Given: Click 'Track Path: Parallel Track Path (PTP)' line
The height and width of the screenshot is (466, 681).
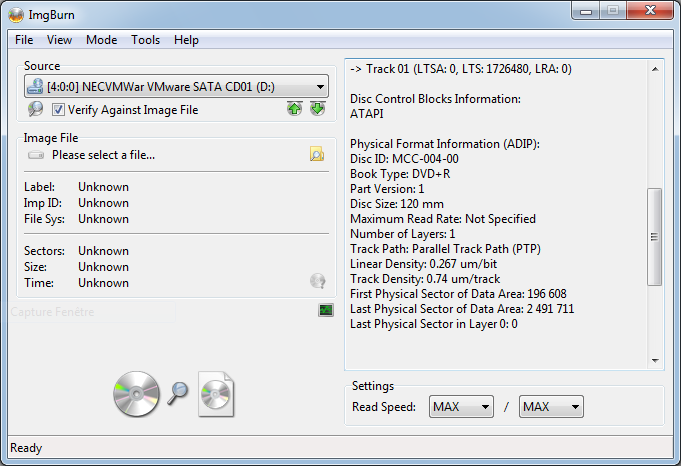Looking at the screenshot, I should pos(445,249).
